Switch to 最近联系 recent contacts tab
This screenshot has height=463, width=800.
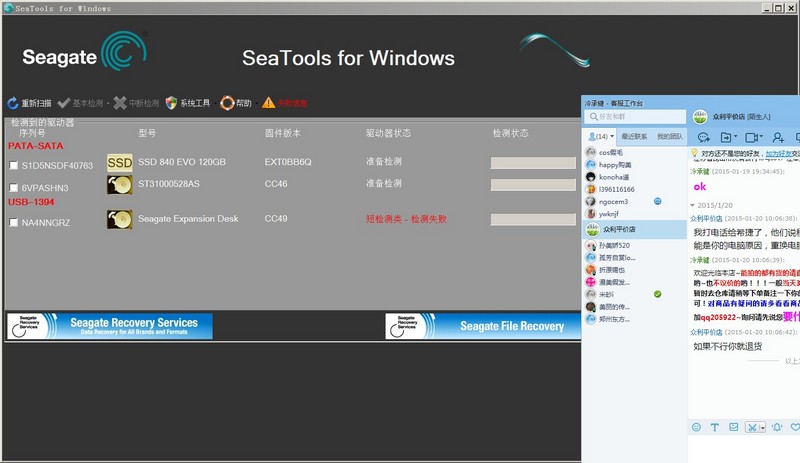pos(634,137)
